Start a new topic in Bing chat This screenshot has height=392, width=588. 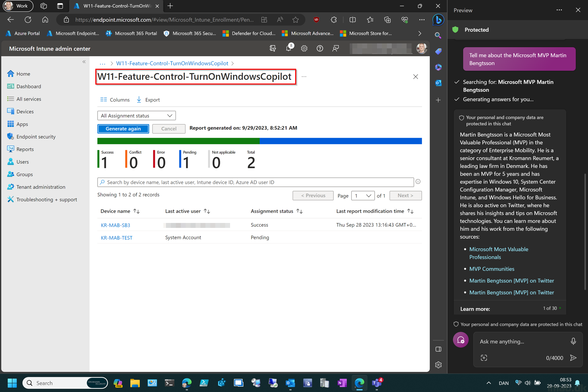pyautogui.click(x=460, y=340)
